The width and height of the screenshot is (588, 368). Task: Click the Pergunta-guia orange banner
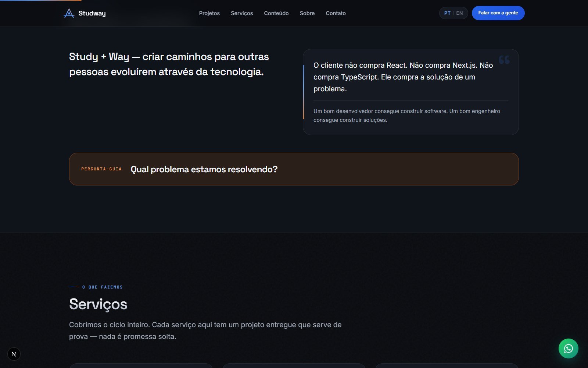pyautogui.click(x=294, y=169)
